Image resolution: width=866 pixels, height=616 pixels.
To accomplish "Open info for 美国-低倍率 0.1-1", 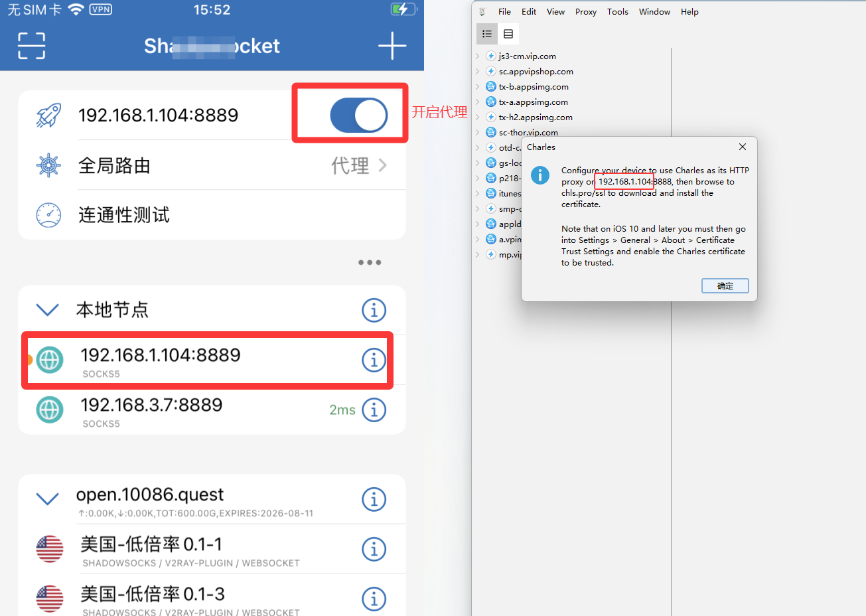I will pyautogui.click(x=374, y=549).
